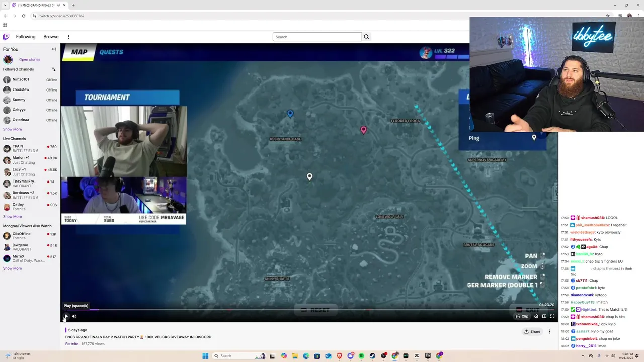Click the Twitch logo home icon
This screenshot has height=362, width=644.
[x=6, y=37]
